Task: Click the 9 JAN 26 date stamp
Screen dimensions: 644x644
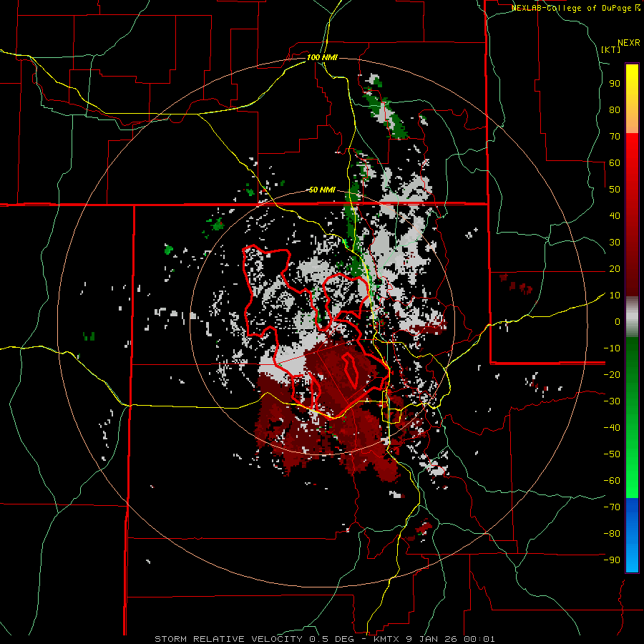Action: pyautogui.click(x=432, y=639)
